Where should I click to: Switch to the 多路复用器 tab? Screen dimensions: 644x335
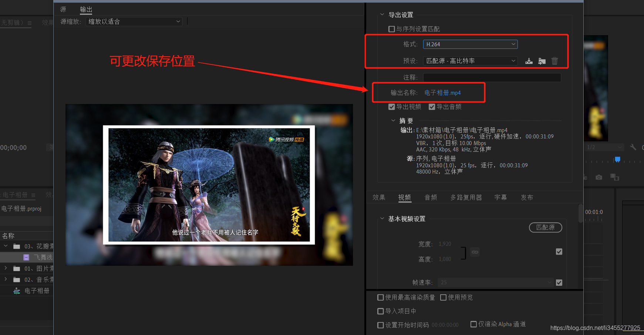click(466, 197)
